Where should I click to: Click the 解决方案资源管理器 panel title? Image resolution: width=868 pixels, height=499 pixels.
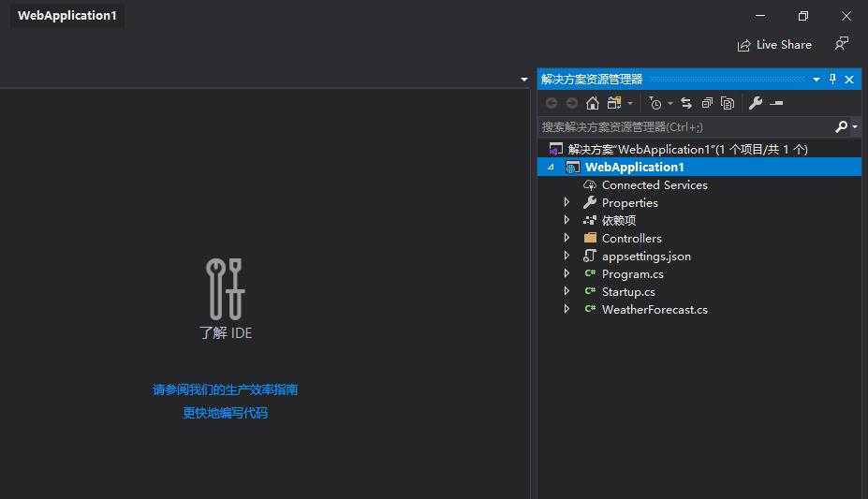[x=592, y=79]
